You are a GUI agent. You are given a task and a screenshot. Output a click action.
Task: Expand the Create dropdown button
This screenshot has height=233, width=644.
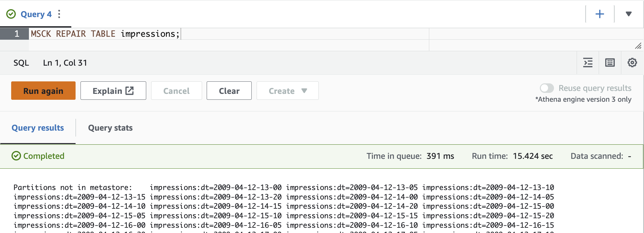click(287, 91)
